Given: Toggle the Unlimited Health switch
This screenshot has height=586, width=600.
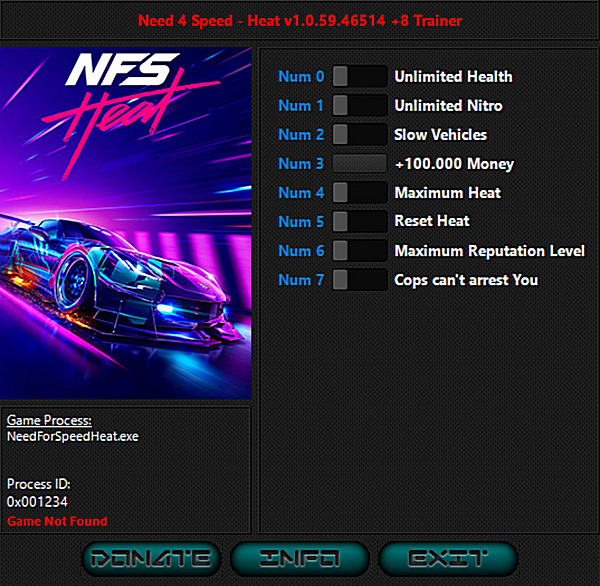Looking at the screenshot, I should click(359, 76).
